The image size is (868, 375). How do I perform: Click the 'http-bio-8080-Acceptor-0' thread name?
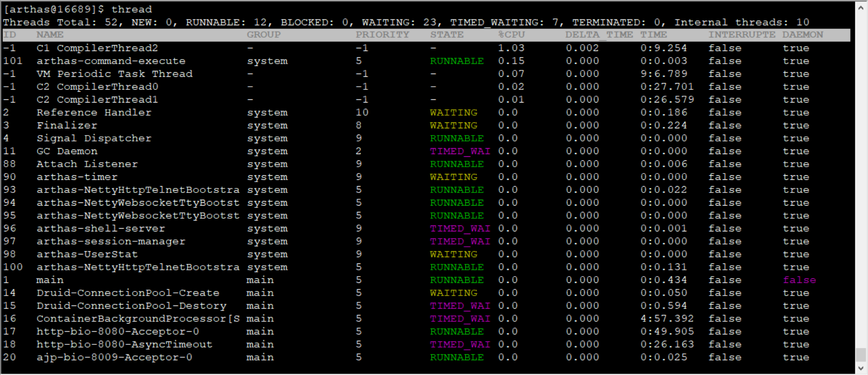(118, 332)
